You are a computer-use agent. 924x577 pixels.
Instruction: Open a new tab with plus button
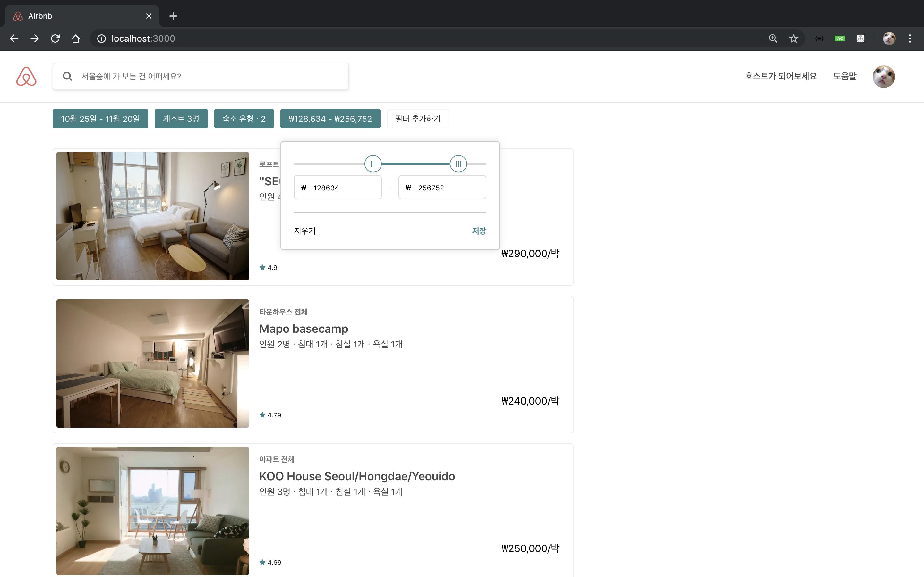(x=173, y=16)
